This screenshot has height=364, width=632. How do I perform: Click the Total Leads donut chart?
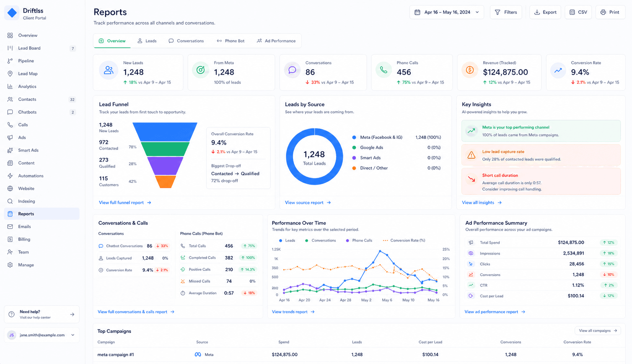tap(314, 157)
